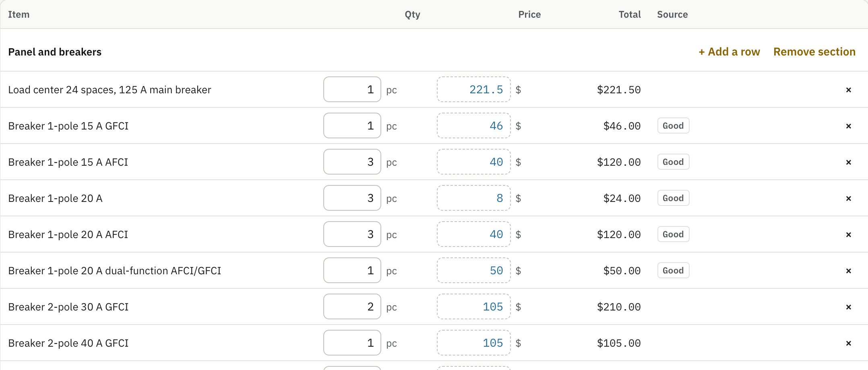
Task: Click the Item column header
Action: tap(19, 14)
